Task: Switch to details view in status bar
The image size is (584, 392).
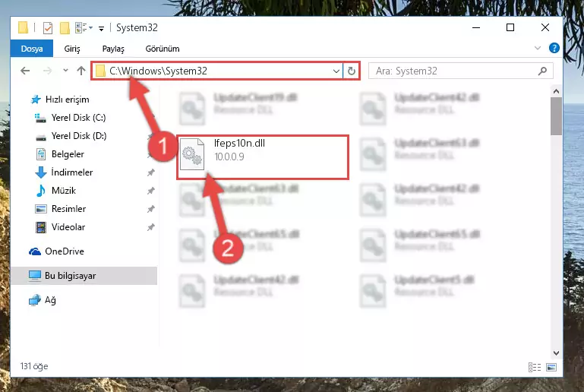Action: [535, 368]
